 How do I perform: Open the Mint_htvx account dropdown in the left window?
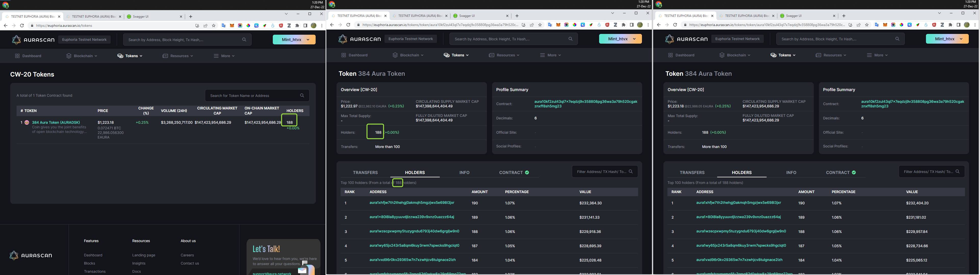tap(294, 40)
